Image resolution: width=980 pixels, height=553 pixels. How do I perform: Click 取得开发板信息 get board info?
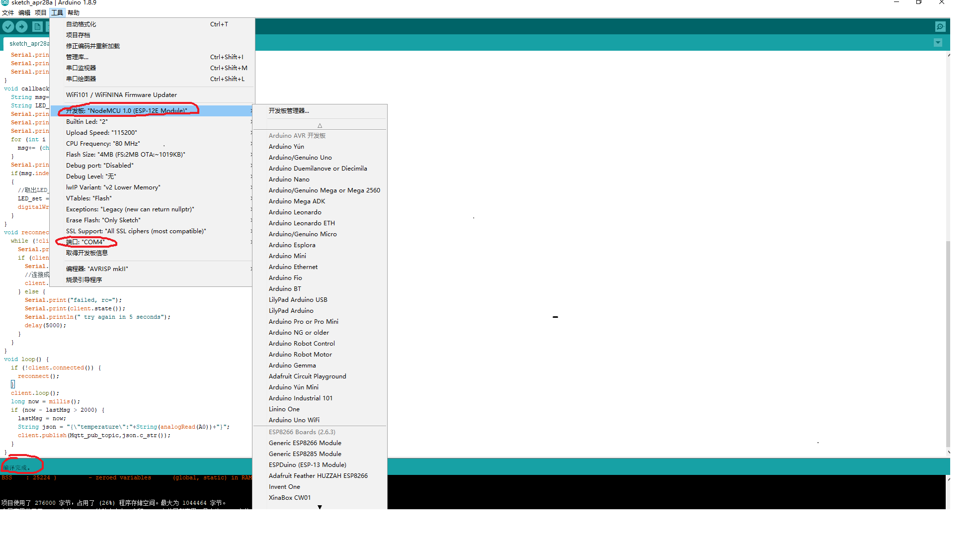[87, 253]
